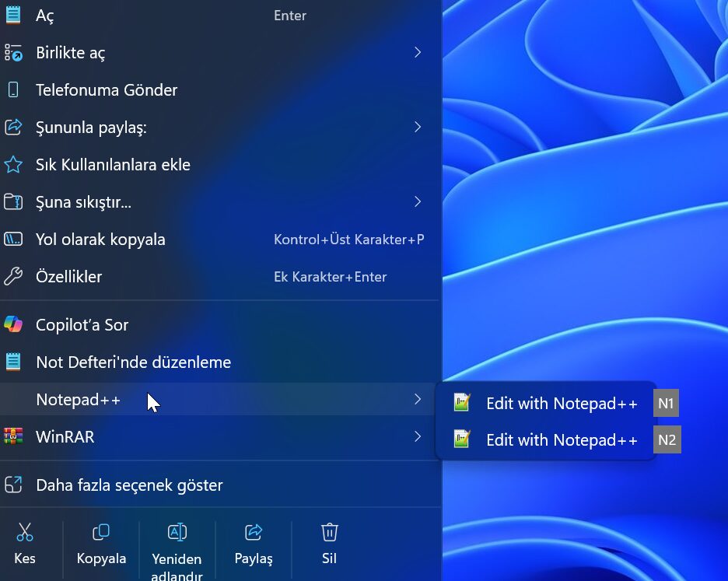728x581 pixels.
Task: Click the Not Defteri'nde düzenleme notepad icon
Action: [13, 362]
